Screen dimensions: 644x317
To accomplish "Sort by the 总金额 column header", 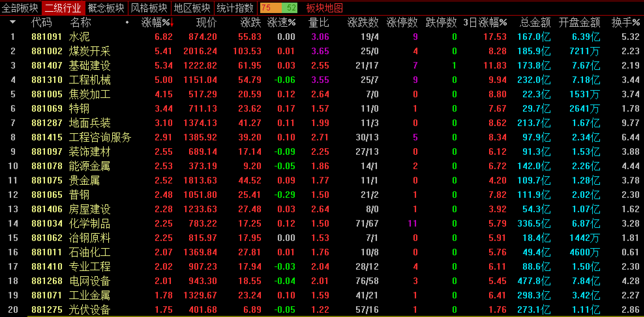I will point(535,23).
